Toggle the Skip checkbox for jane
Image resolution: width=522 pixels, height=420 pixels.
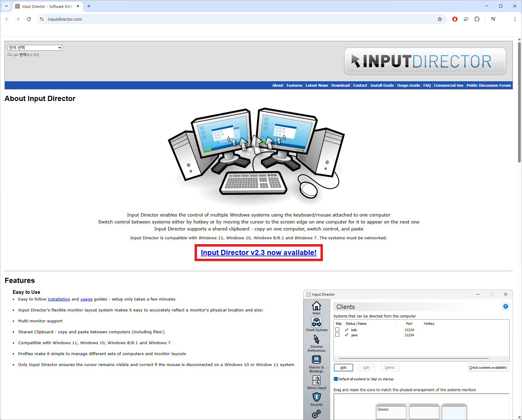point(337,335)
